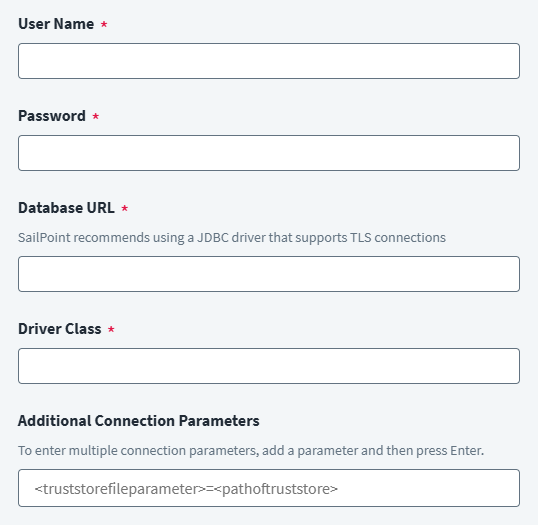Click the "User Name" label text
Screen dimensions: 538x525
(x=56, y=24)
